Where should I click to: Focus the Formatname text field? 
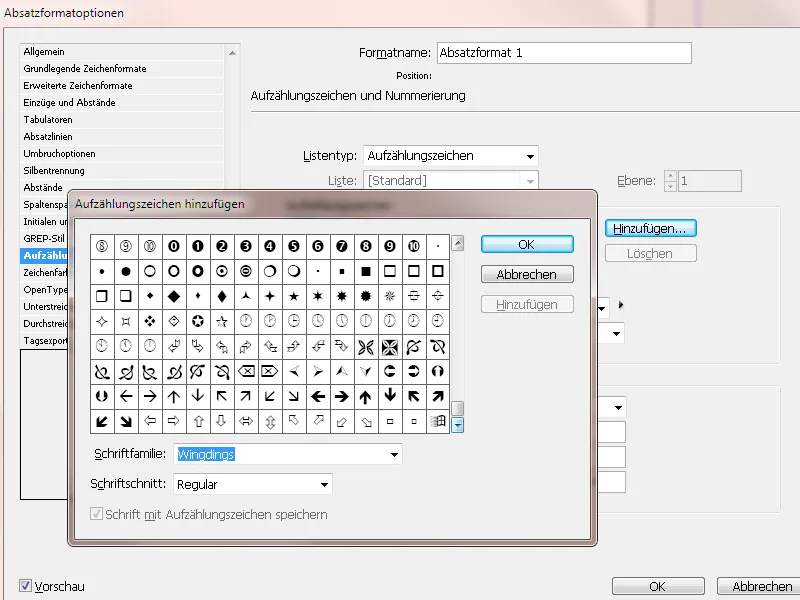click(x=564, y=53)
